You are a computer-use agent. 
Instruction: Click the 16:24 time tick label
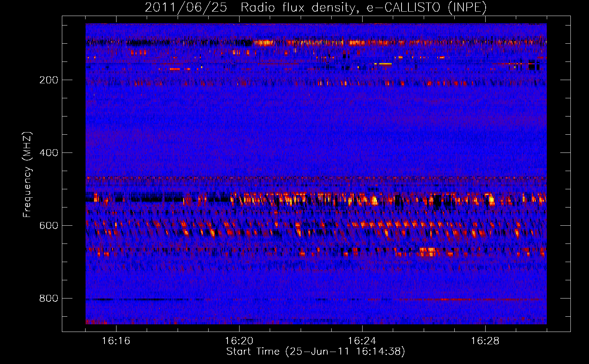[362, 341]
